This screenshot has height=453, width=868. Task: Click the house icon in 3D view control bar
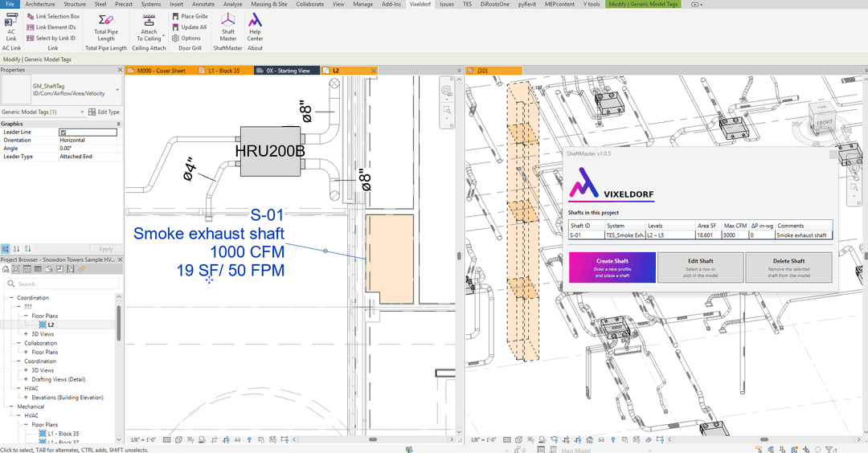pos(589,439)
